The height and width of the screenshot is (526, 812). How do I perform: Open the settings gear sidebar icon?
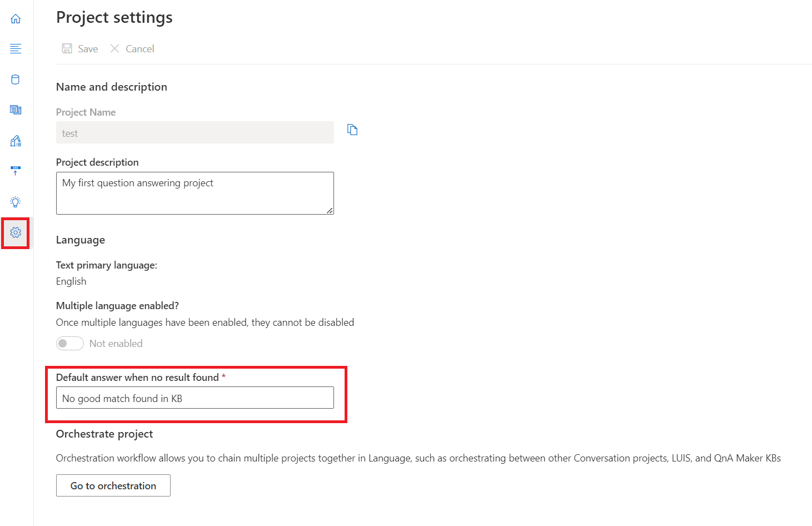point(16,232)
